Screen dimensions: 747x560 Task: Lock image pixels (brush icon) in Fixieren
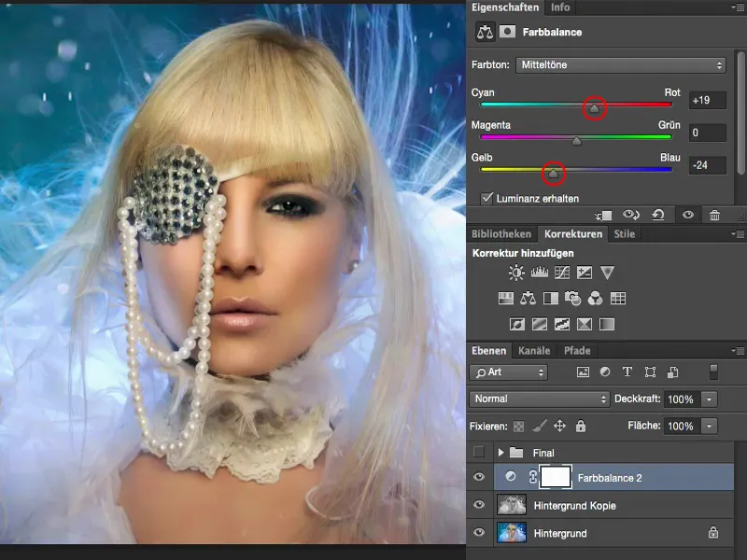tap(540, 426)
